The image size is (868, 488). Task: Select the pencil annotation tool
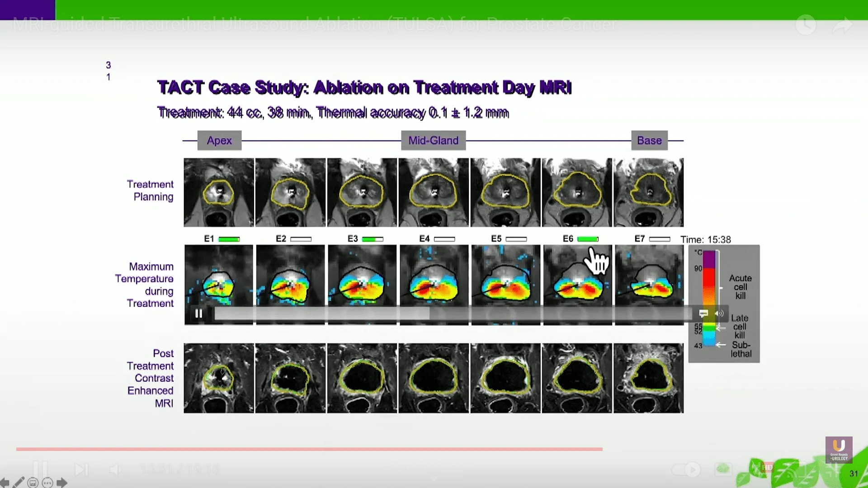pyautogui.click(x=18, y=482)
